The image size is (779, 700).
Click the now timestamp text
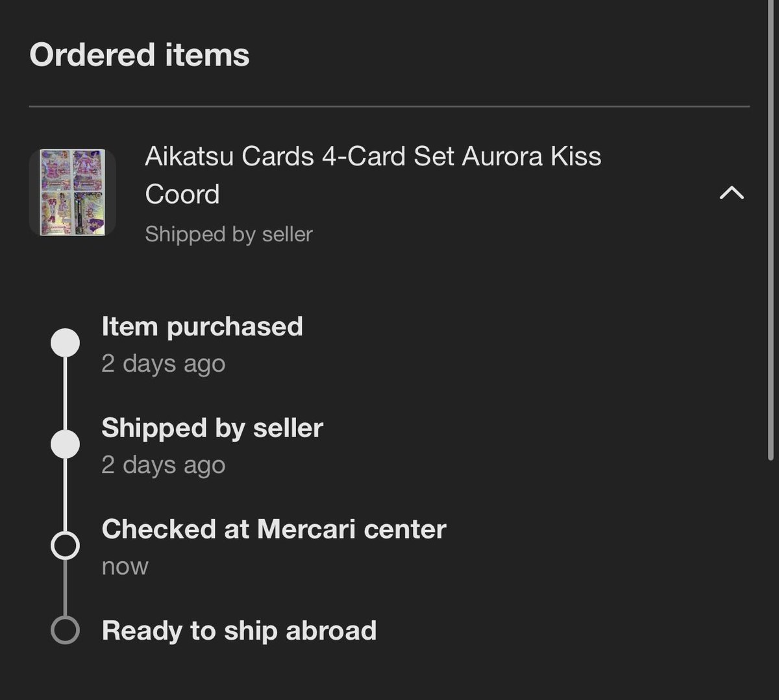click(x=125, y=567)
